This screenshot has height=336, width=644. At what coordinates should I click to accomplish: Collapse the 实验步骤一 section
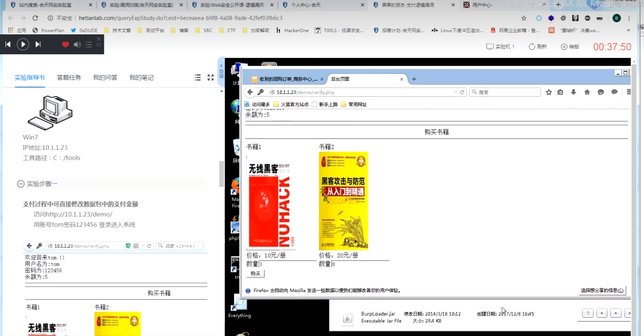(21, 184)
